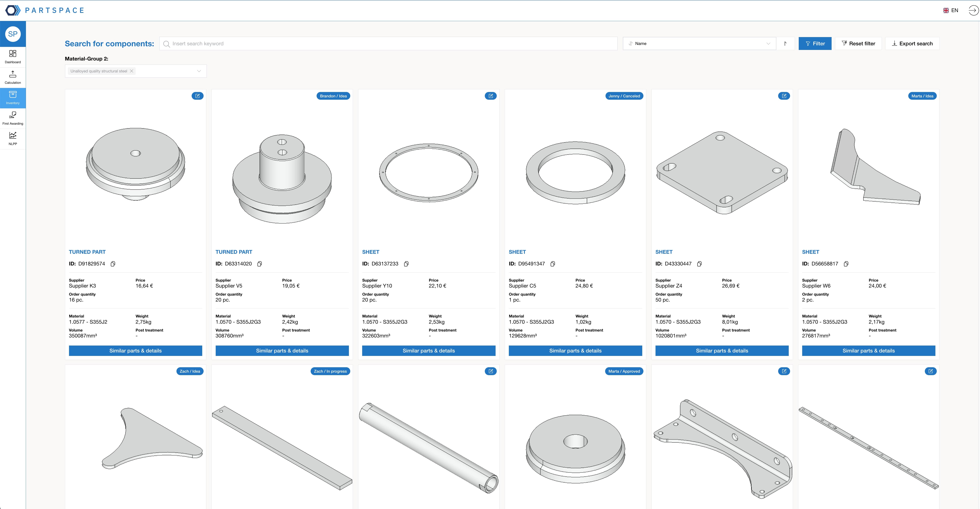The height and width of the screenshot is (509, 980).
Task: Open the Calculation sidebar section
Action: pyautogui.click(x=12, y=77)
